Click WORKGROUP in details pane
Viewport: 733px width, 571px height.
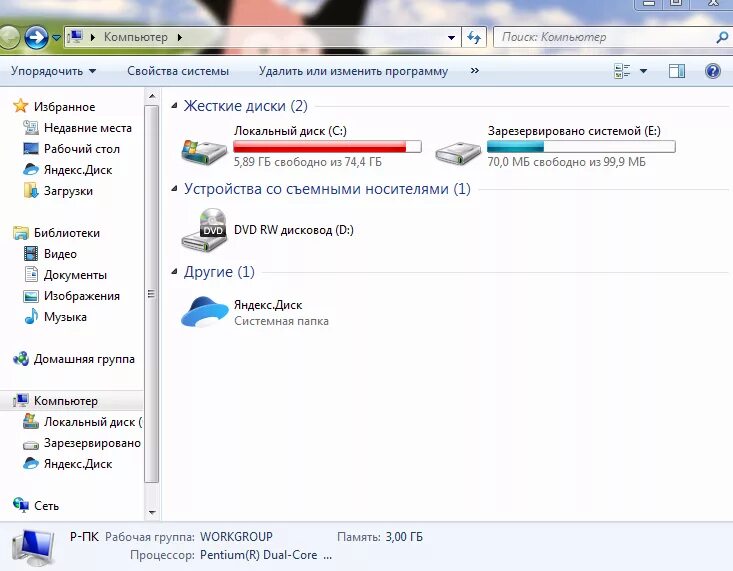[236, 537]
